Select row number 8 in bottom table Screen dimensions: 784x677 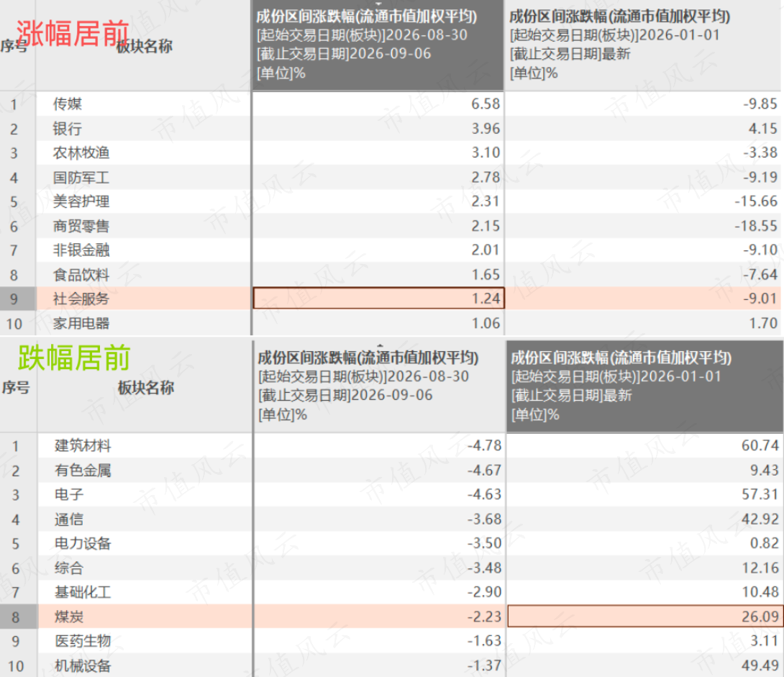click(x=16, y=617)
